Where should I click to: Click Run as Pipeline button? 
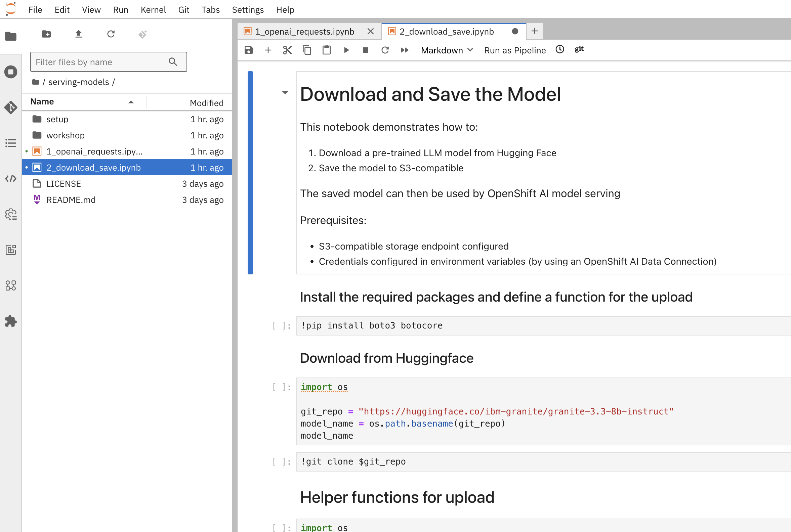pos(515,50)
